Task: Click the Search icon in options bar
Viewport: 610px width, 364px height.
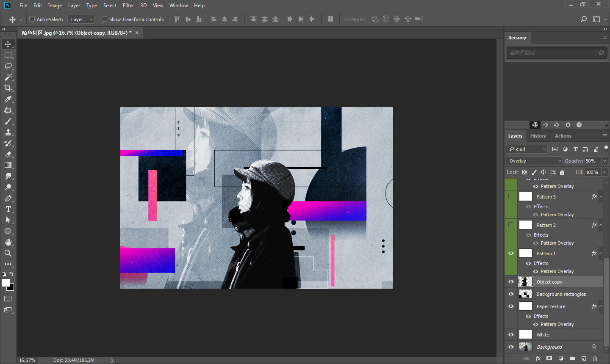Action: point(584,19)
